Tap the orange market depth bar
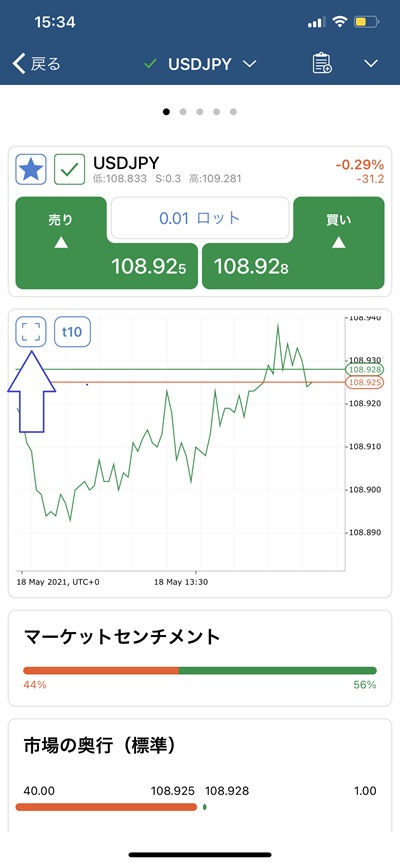Image resolution: width=400 pixels, height=865 pixels. tap(106, 807)
